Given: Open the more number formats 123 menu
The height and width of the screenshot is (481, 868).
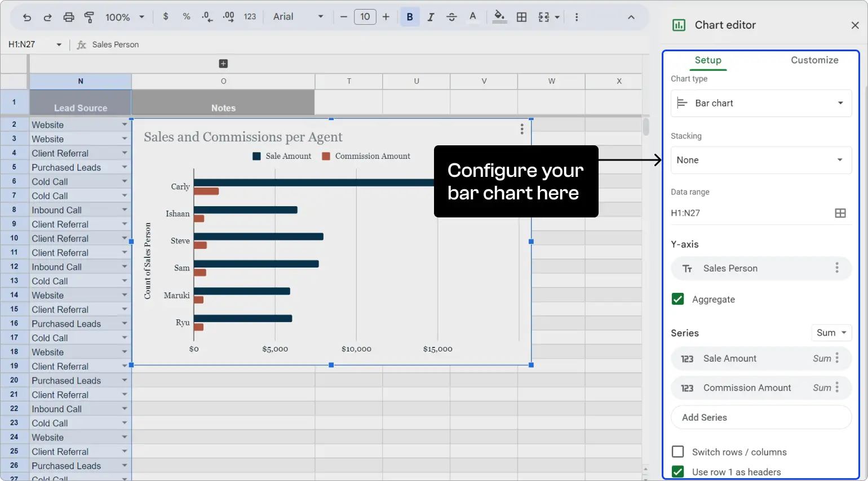Looking at the screenshot, I should tap(250, 17).
